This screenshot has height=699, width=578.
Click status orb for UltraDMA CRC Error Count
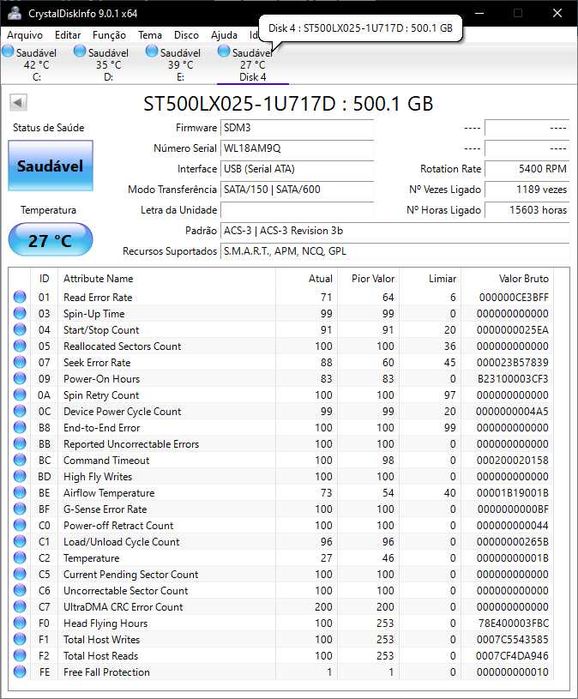click(20, 606)
